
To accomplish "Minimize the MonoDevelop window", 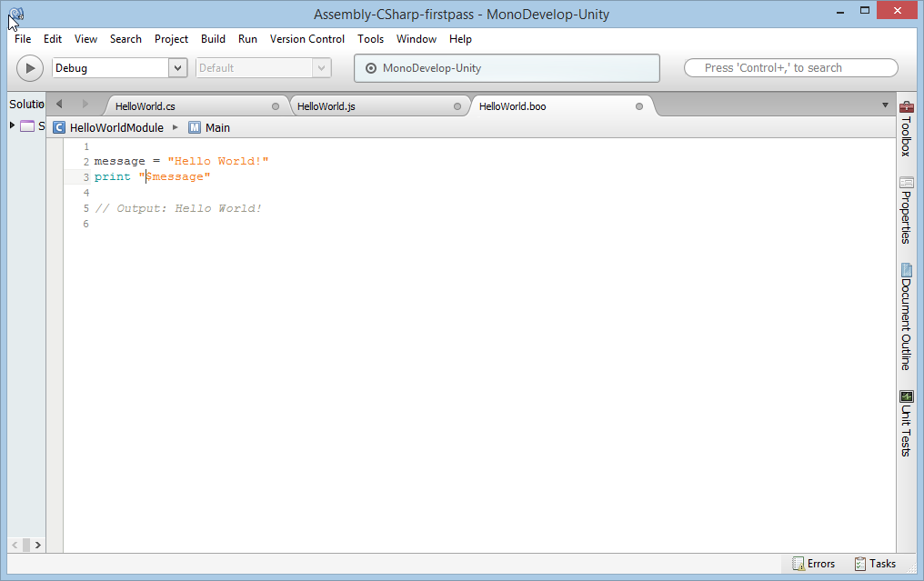I will click(x=840, y=11).
